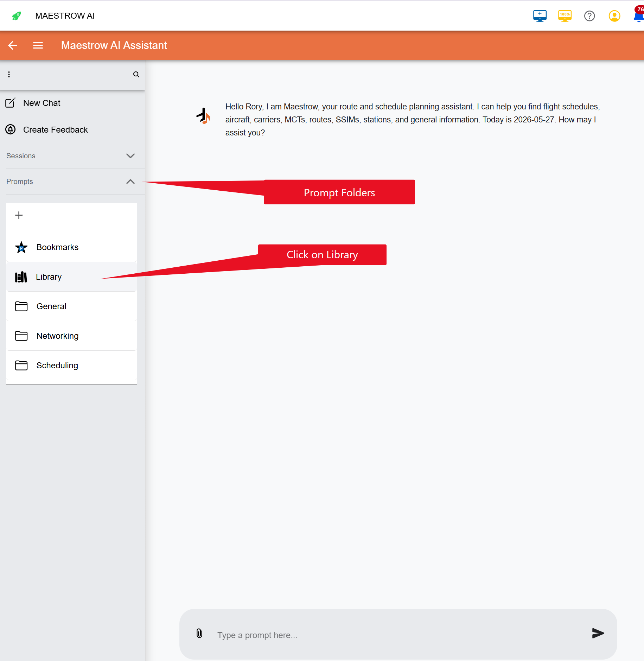This screenshot has width=644, height=661.
Task: Click the Create Feedback circular icon
Action: tap(11, 129)
